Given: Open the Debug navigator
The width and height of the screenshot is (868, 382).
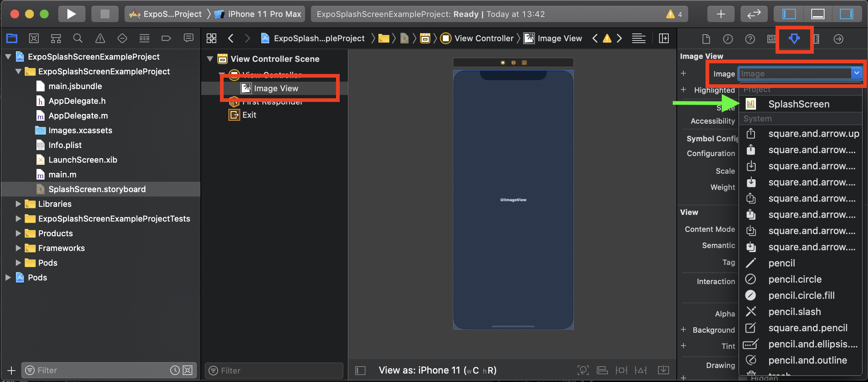Looking at the screenshot, I should click(x=144, y=38).
